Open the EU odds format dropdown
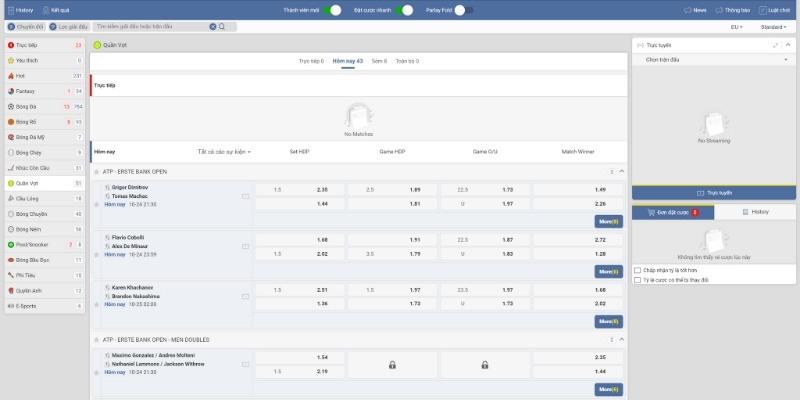The height and width of the screenshot is (400, 800). point(736,27)
